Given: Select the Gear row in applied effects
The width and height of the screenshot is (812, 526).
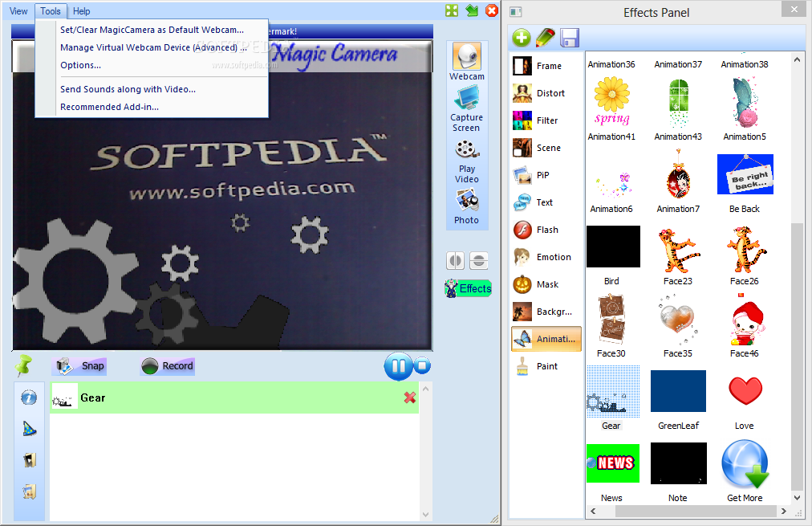Looking at the screenshot, I should point(234,398).
